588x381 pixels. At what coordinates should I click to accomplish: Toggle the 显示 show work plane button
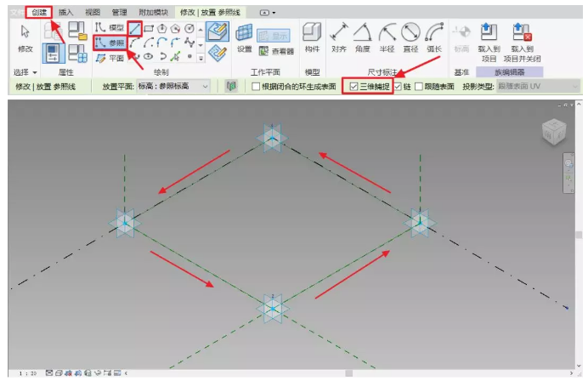(274, 36)
